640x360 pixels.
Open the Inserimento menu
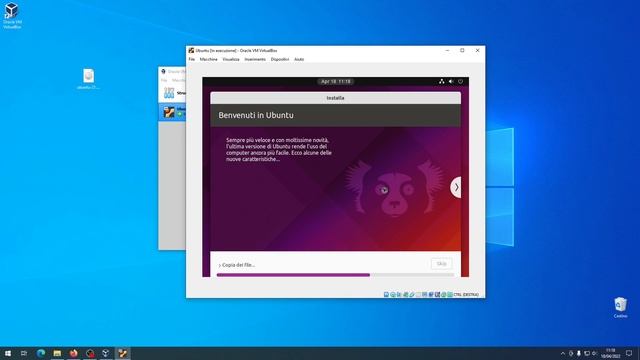pos(255,59)
